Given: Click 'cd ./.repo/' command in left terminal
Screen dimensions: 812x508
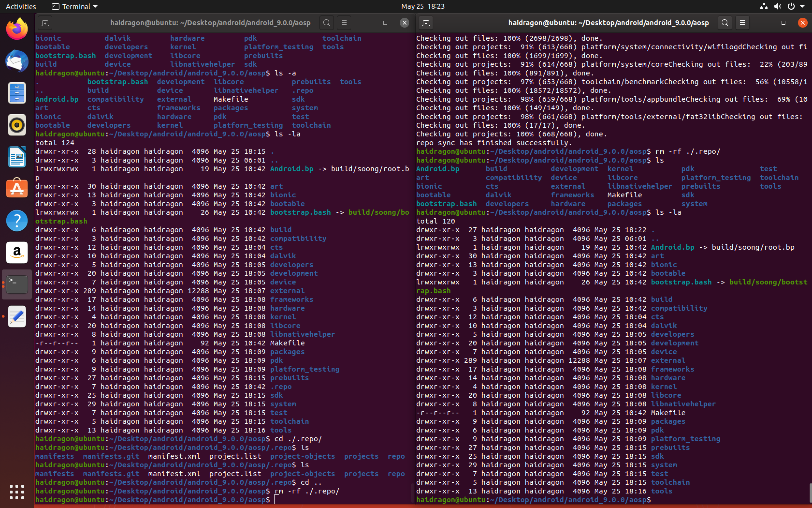Looking at the screenshot, I should coord(298,439).
